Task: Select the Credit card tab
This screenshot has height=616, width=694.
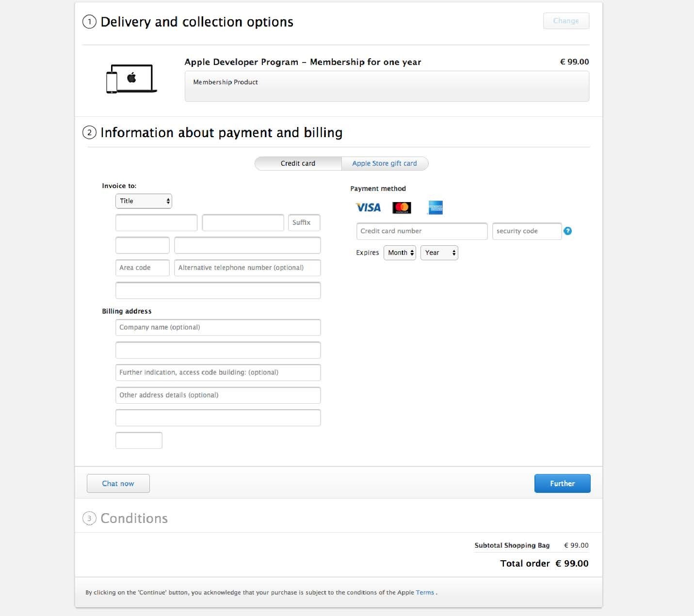Action: (x=298, y=163)
